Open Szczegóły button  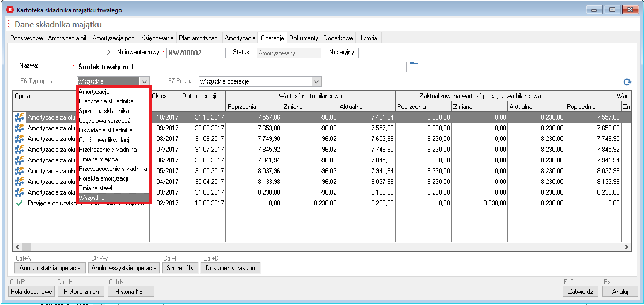point(180,267)
